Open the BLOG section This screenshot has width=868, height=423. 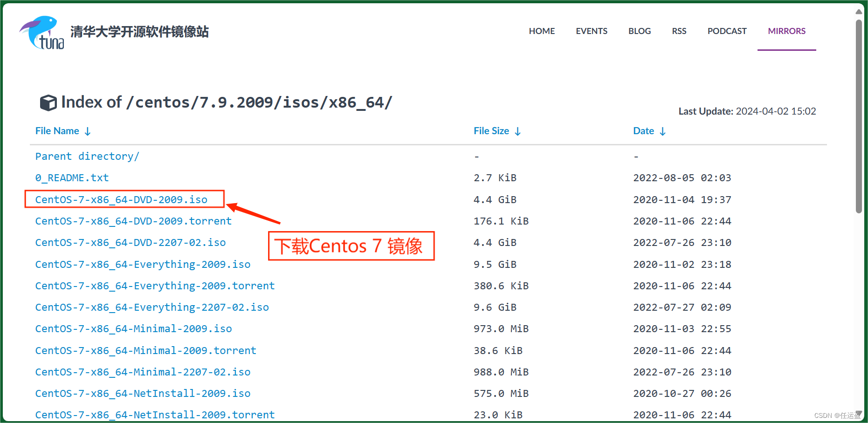coord(639,31)
